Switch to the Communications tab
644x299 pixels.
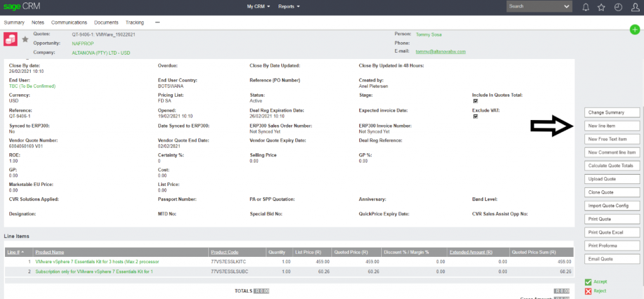(x=69, y=23)
